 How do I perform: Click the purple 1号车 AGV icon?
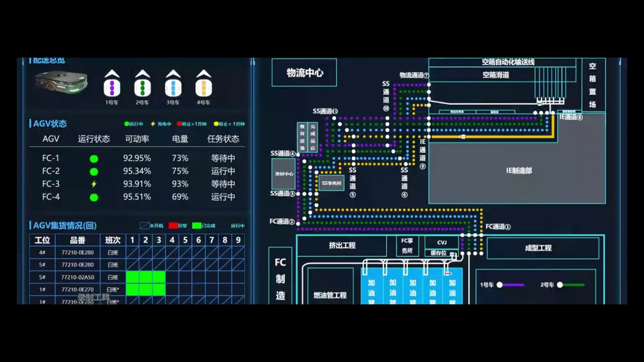pyautogui.click(x=112, y=84)
